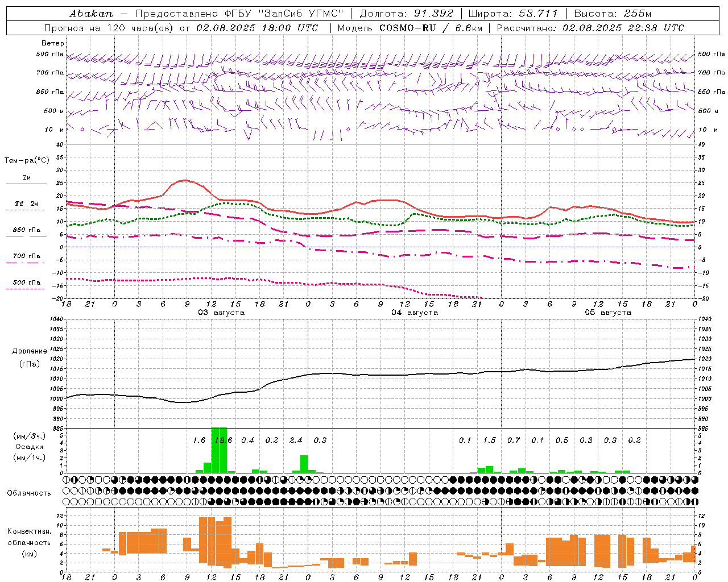Click the "Конвективн." convective cloud label
Image resolution: width=728 pixels, height=582 pixels.
(29, 531)
